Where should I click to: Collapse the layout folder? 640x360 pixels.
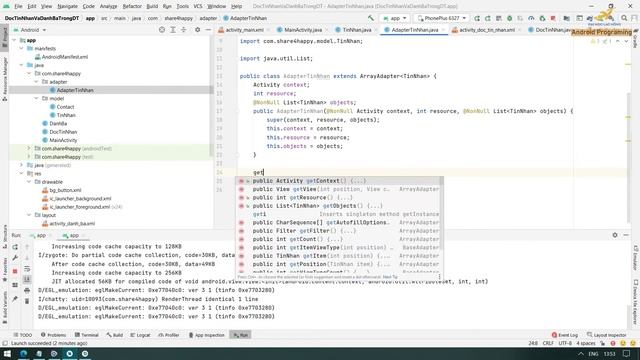click(29, 215)
